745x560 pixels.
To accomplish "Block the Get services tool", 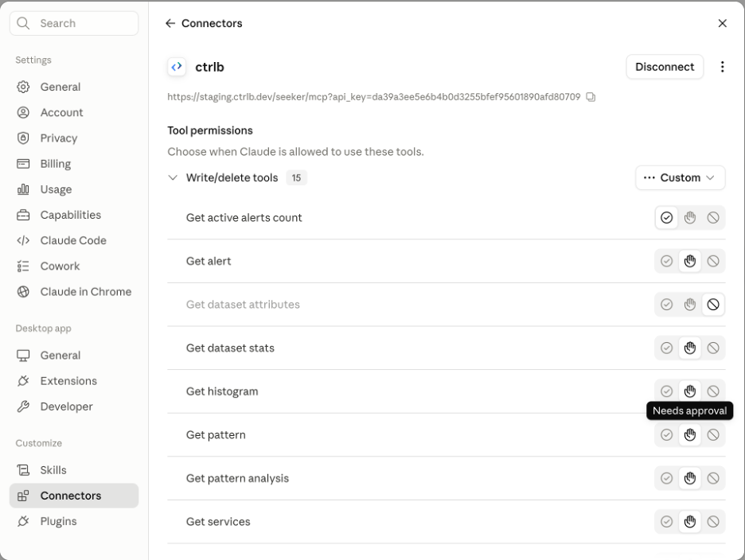I will point(713,522).
